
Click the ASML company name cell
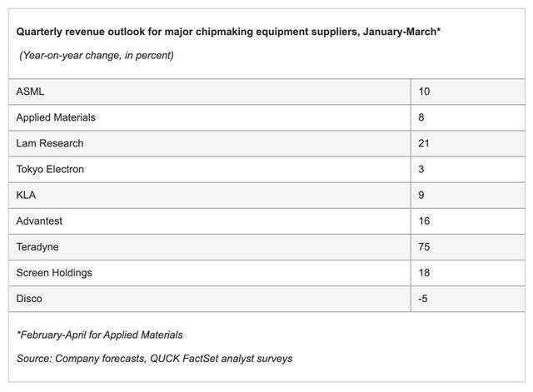30,92
